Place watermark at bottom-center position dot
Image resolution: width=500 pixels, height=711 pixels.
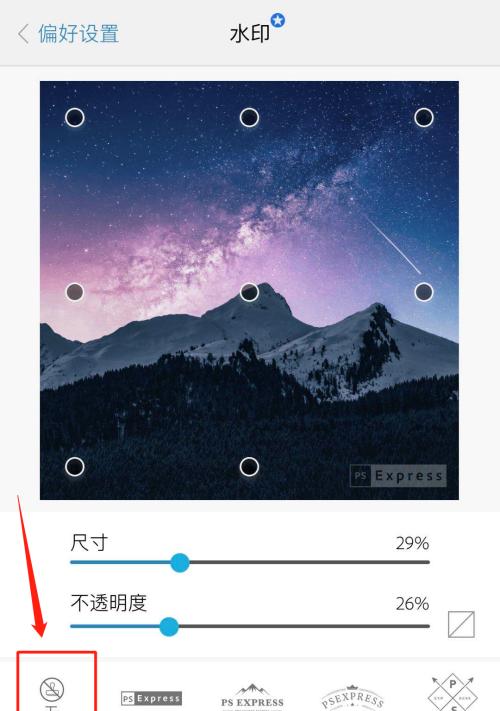pos(249,467)
